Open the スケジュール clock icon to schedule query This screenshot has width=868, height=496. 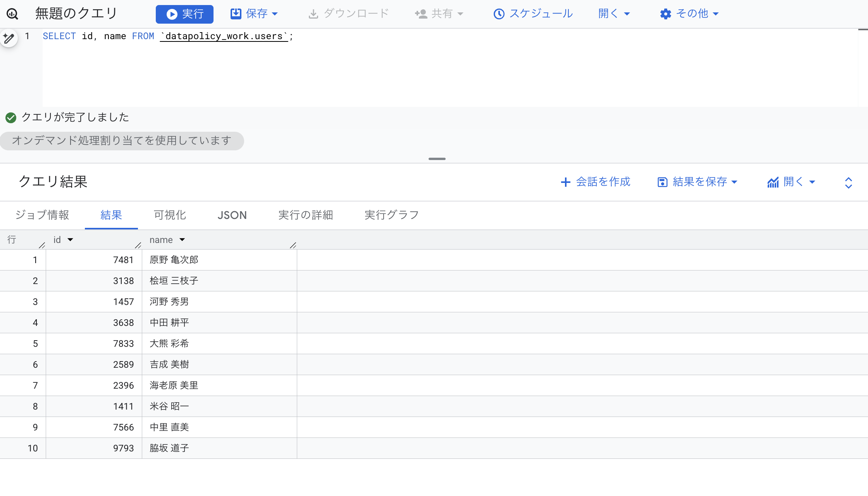click(499, 14)
